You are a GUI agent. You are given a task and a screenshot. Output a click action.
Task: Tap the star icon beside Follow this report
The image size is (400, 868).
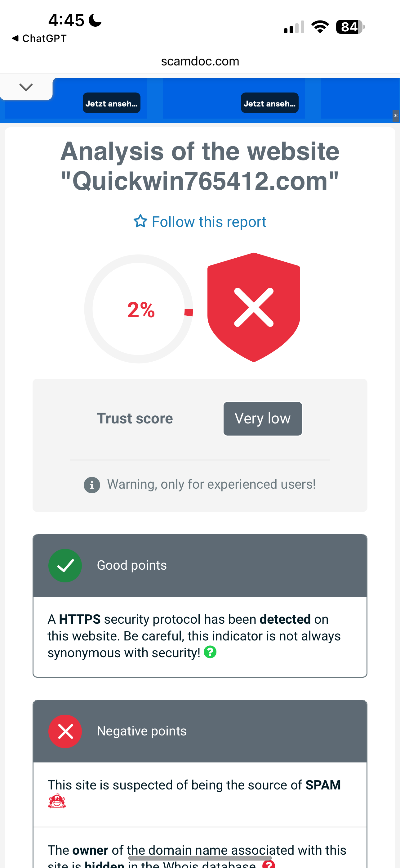click(140, 221)
